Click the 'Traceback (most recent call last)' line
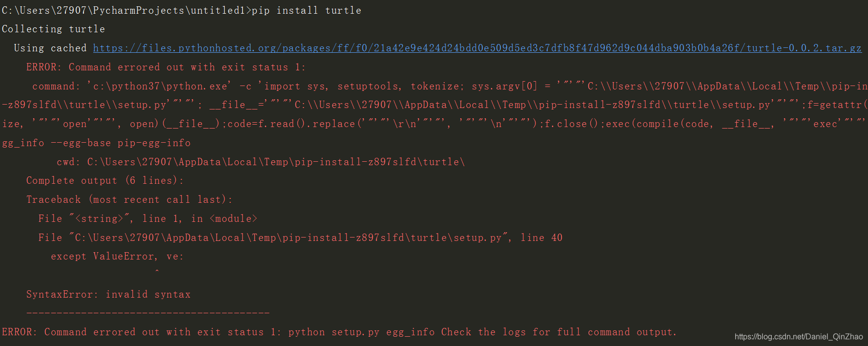 point(129,199)
